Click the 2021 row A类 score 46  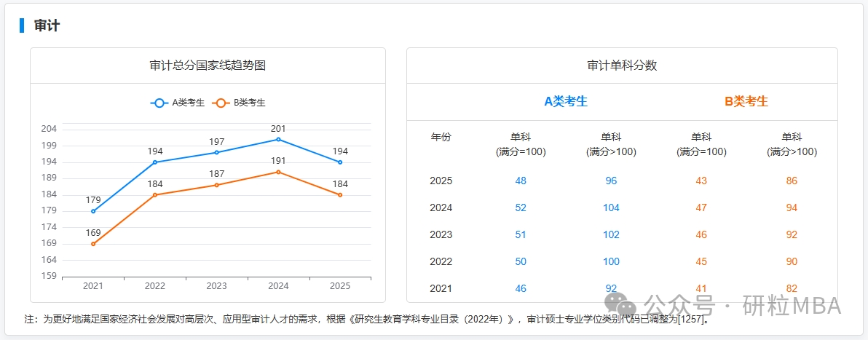tap(521, 289)
